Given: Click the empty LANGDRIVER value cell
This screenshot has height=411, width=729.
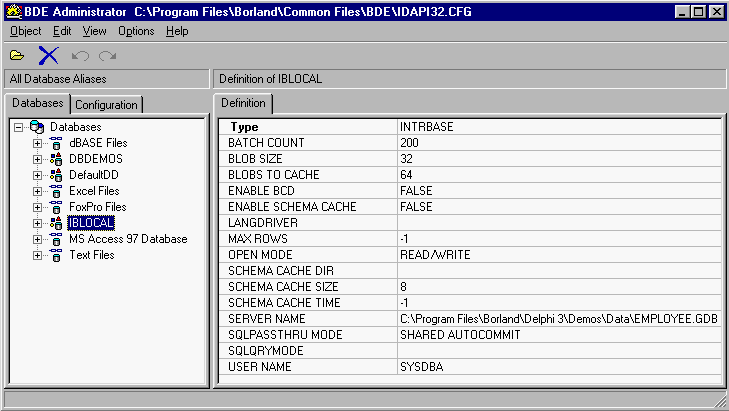Looking at the screenshot, I should pos(559,223).
